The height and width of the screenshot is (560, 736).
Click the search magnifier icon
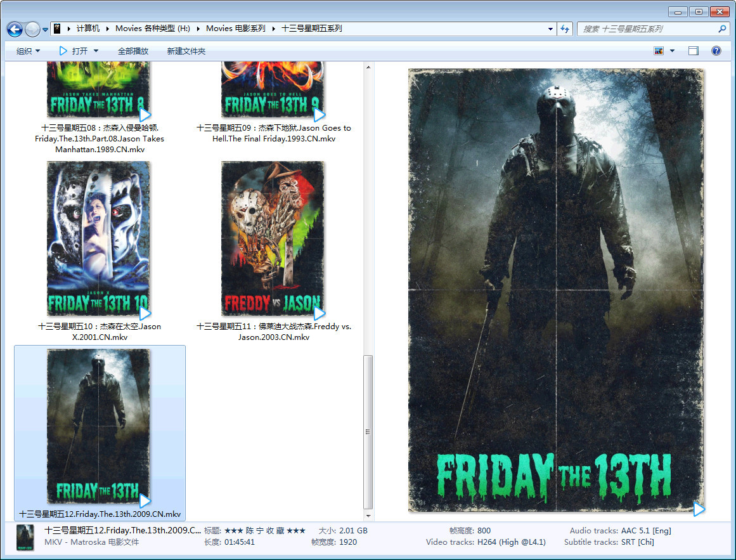pyautogui.click(x=721, y=29)
